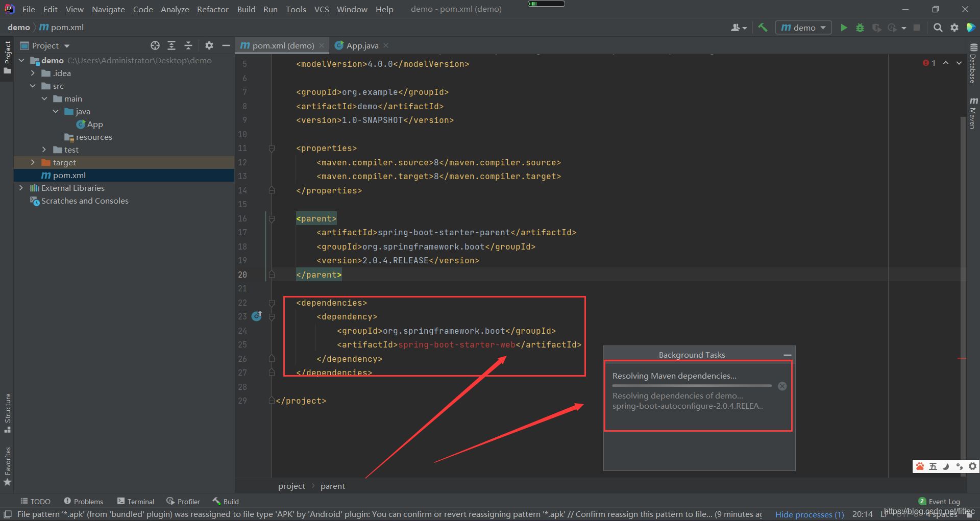Image resolution: width=980 pixels, height=521 pixels.
Task: Click the pom.xml navigation bar item
Action: point(62,27)
